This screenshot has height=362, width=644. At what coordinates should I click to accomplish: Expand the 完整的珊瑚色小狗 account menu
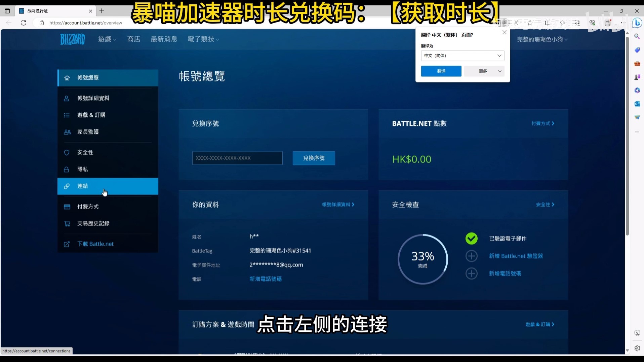542,39
